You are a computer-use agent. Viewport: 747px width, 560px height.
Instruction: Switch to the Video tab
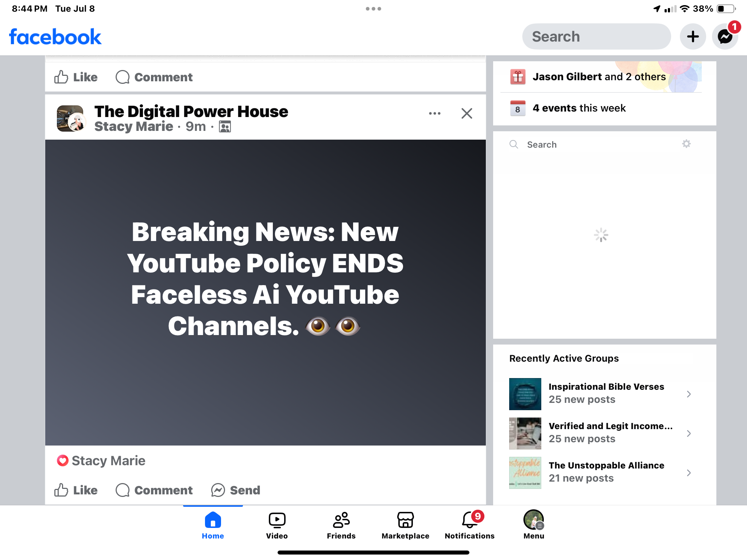click(x=277, y=525)
